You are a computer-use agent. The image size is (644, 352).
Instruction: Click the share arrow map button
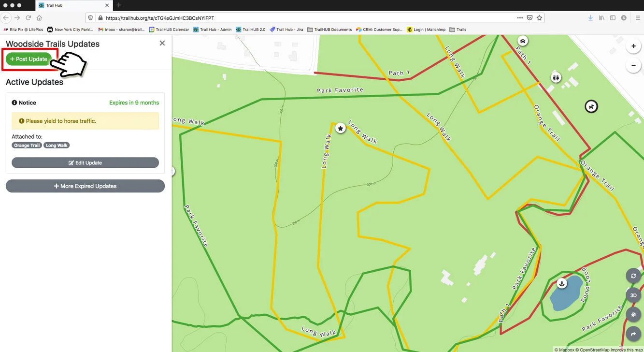pos(633,334)
